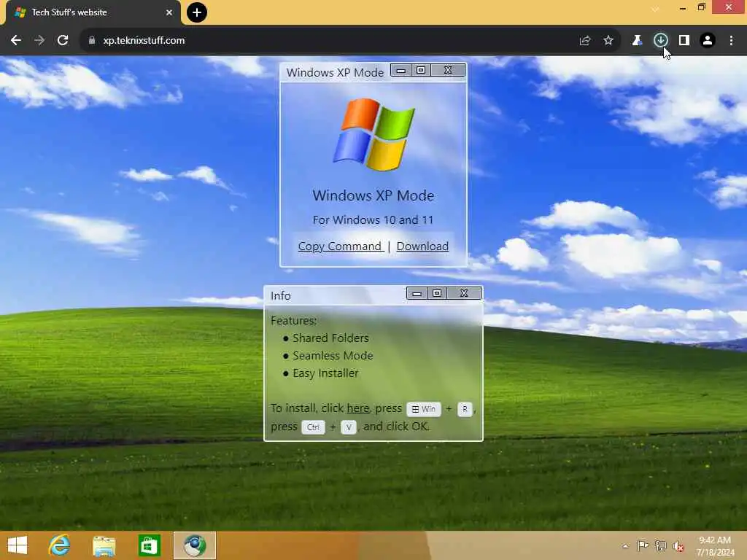Click the muted volume tray icon
The height and width of the screenshot is (560, 747).
pos(678,546)
